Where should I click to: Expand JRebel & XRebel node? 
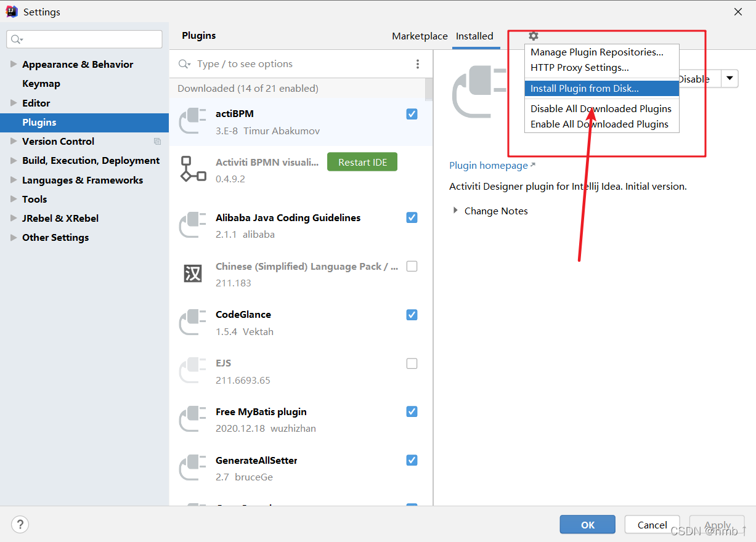click(x=14, y=218)
